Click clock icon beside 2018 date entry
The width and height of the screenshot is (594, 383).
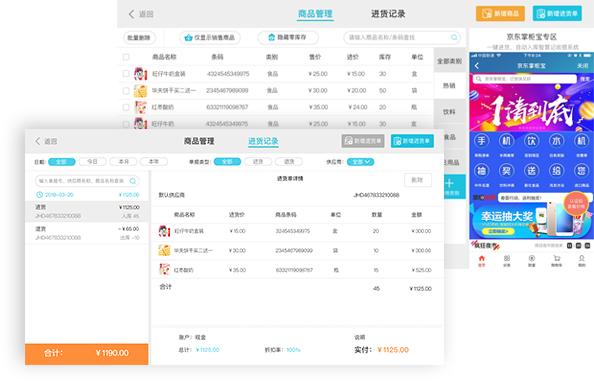[x=39, y=195]
